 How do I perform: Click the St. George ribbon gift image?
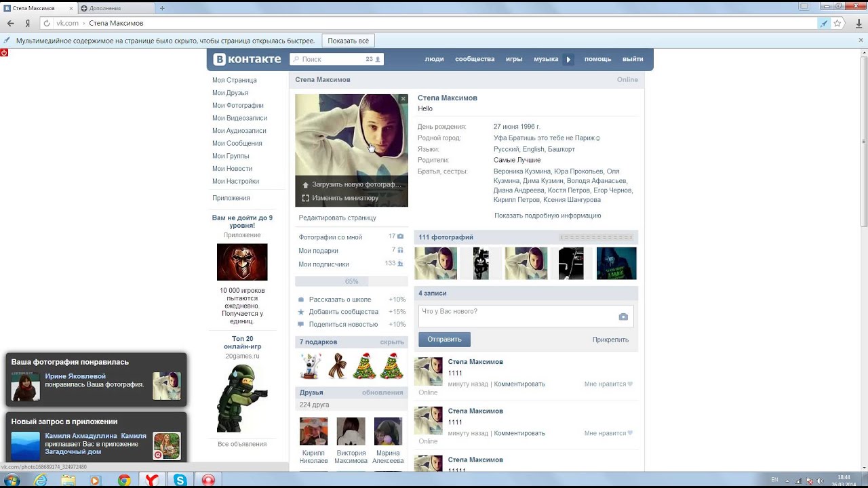coord(338,366)
